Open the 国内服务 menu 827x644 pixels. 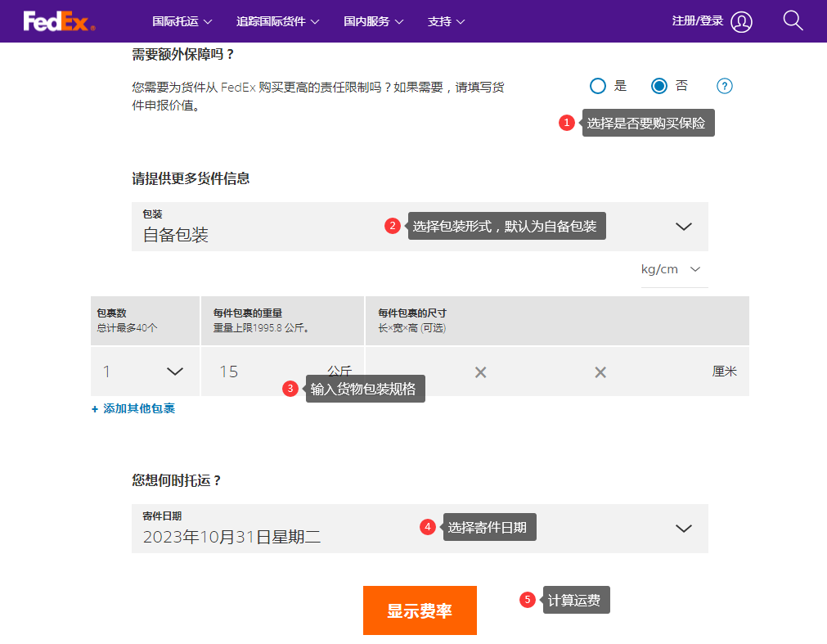click(x=374, y=21)
